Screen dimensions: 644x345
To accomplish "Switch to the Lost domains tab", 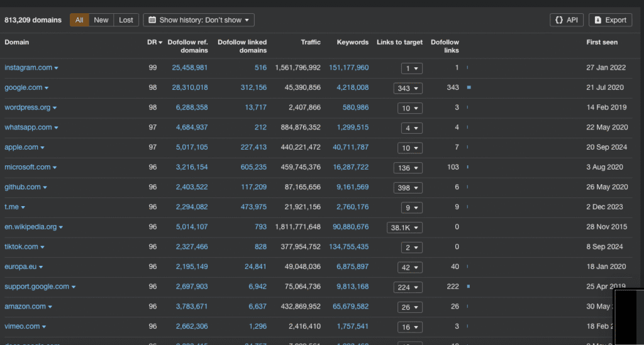I will tap(126, 20).
